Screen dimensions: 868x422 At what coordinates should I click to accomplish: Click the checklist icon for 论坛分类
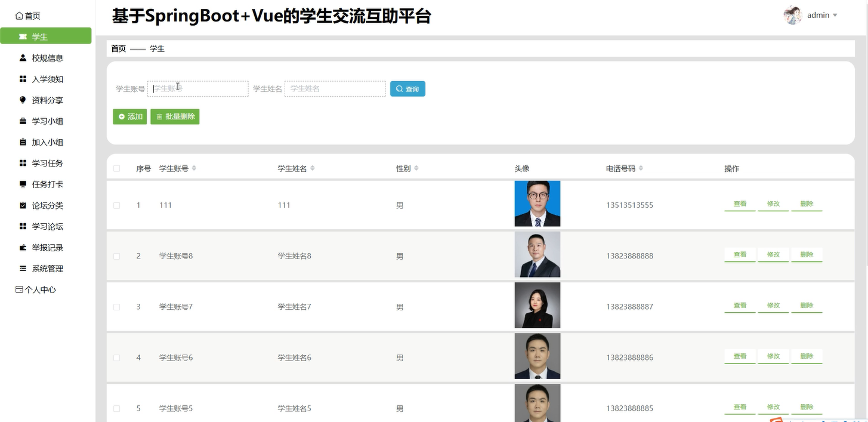click(x=23, y=205)
